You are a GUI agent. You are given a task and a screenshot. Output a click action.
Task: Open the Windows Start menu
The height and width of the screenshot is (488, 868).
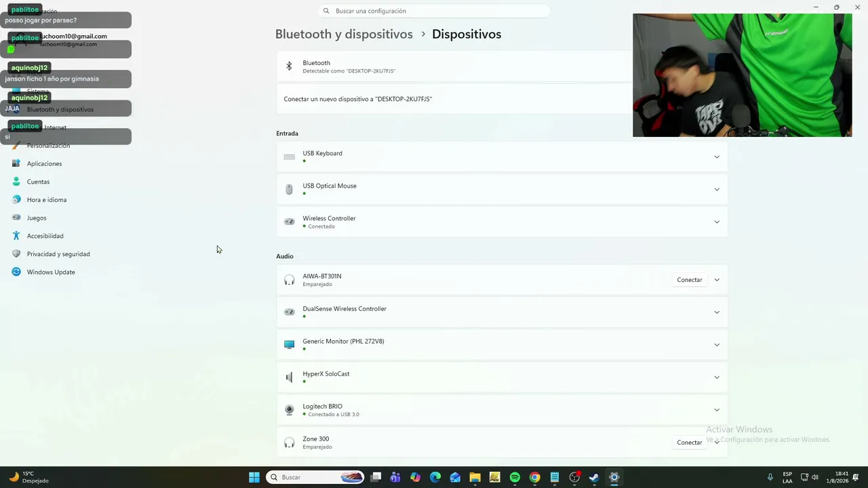coord(254,477)
